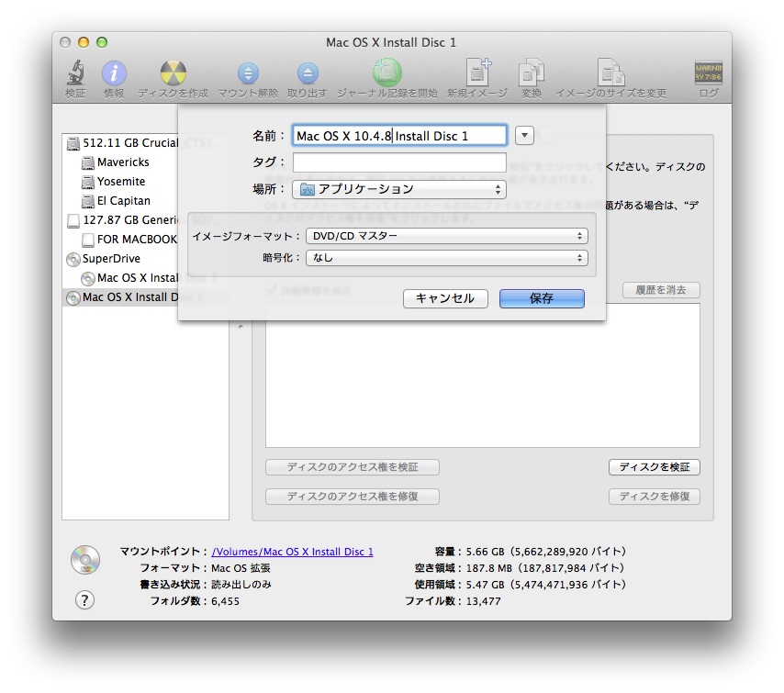Viewport: 784px width, 693px height.
Task: Click the write status 読み出しのみ text
Action: (241, 585)
